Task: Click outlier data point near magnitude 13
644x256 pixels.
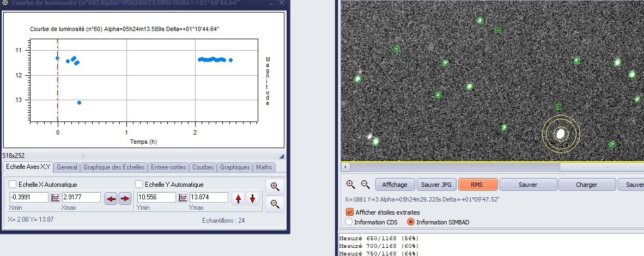Action: 79,103
